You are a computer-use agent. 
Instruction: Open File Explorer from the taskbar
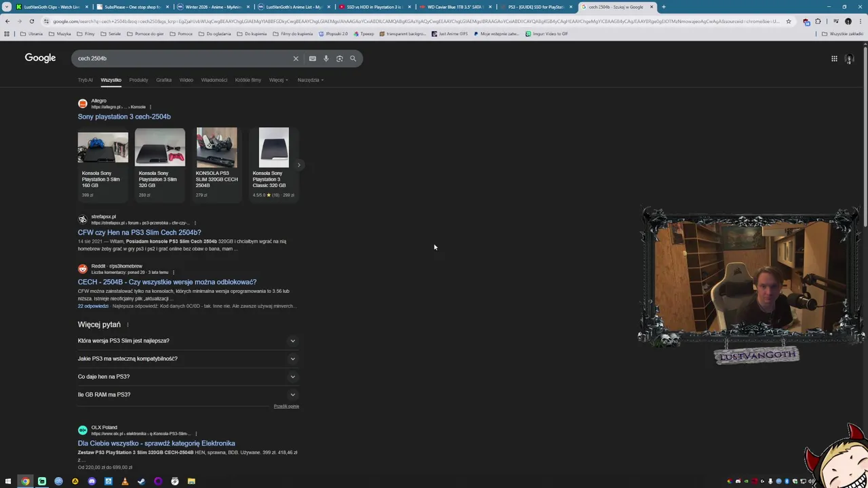tap(191, 481)
